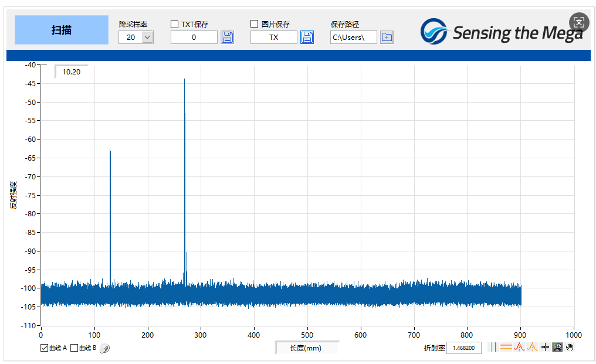Toggle the 曲线 A checkbox
Image resolution: width=596 pixels, height=364 pixels.
[44, 348]
